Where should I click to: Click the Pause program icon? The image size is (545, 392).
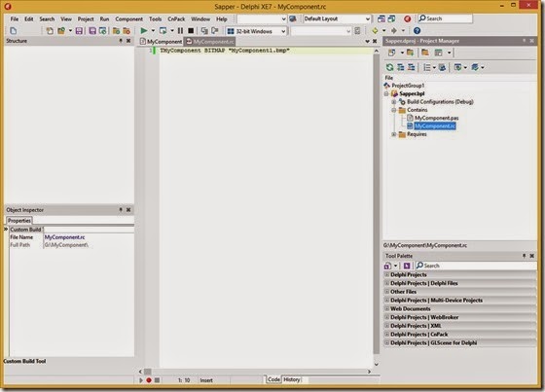click(x=180, y=31)
